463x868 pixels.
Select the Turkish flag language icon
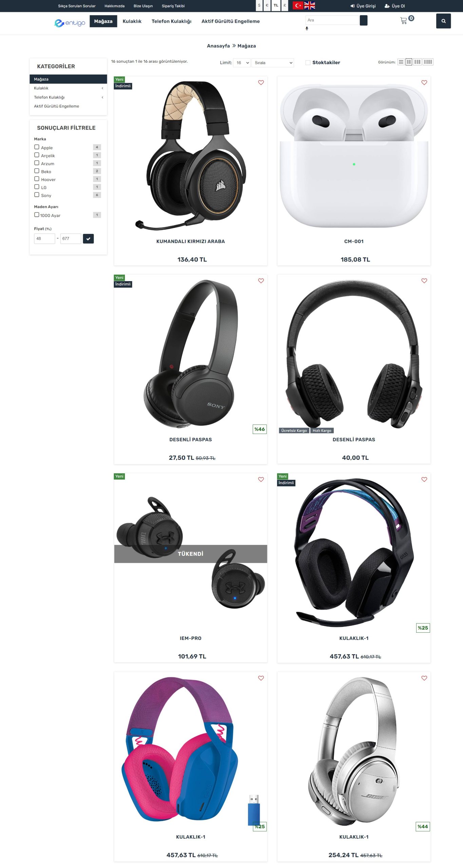point(298,5)
